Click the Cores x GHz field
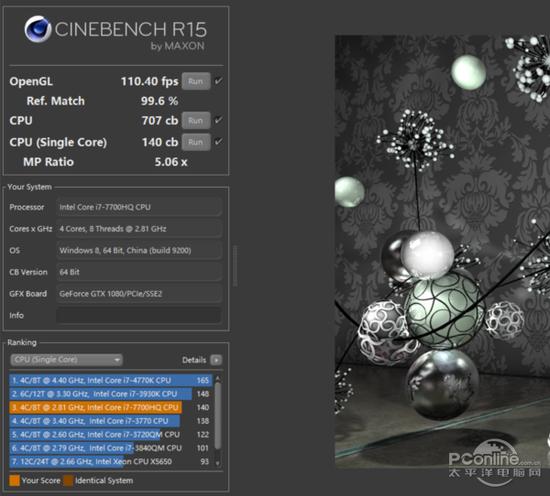Viewport: 550px width, 496px height. (139, 229)
